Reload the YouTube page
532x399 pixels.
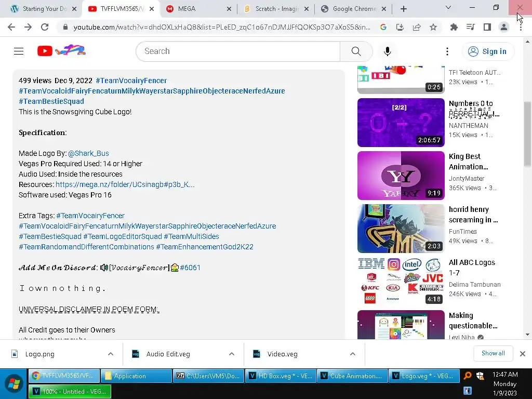pyautogui.click(x=45, y=27)
